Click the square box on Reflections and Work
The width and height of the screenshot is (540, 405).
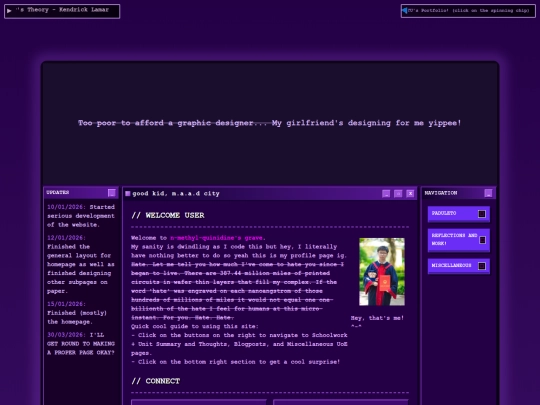tap(482, 240)
